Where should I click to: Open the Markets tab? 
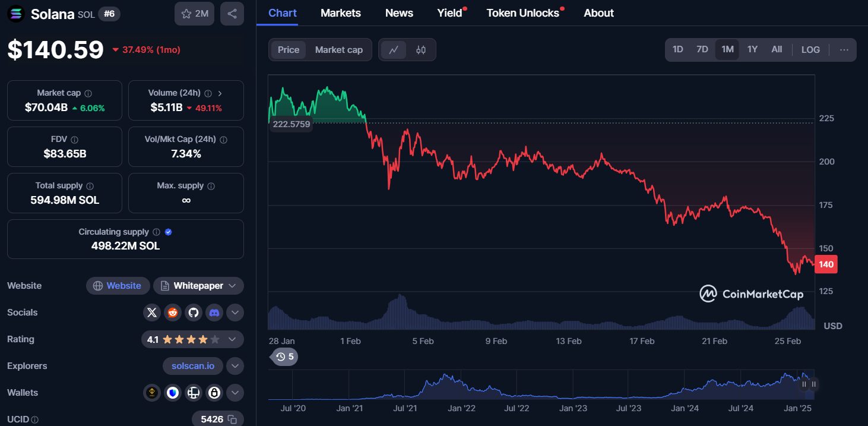pyautogui.click(x=341, y=13)
